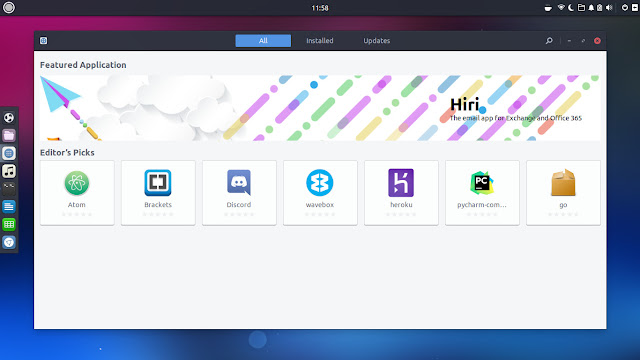This screenshot has width=640, height=360.
Task: Maximize the software window
Action: [x=583, y=41]
